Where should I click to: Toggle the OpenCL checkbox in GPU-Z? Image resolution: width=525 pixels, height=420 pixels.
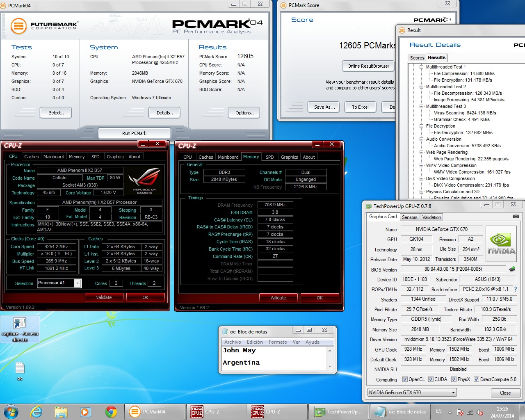pyautogui.click(x=405, y=379)
